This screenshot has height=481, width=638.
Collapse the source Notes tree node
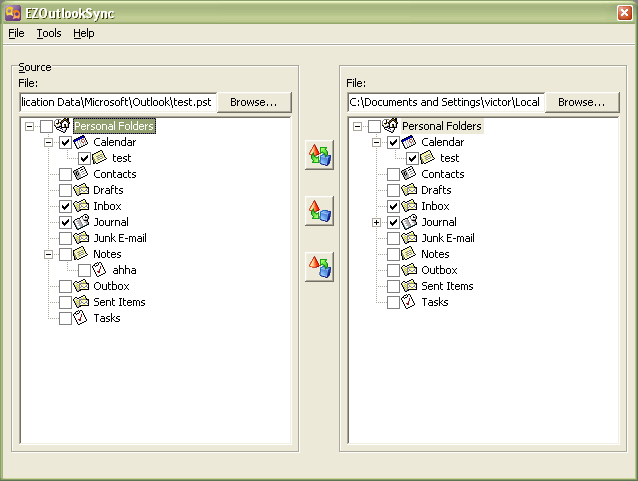pyautogui.click(x=48, y=254)
